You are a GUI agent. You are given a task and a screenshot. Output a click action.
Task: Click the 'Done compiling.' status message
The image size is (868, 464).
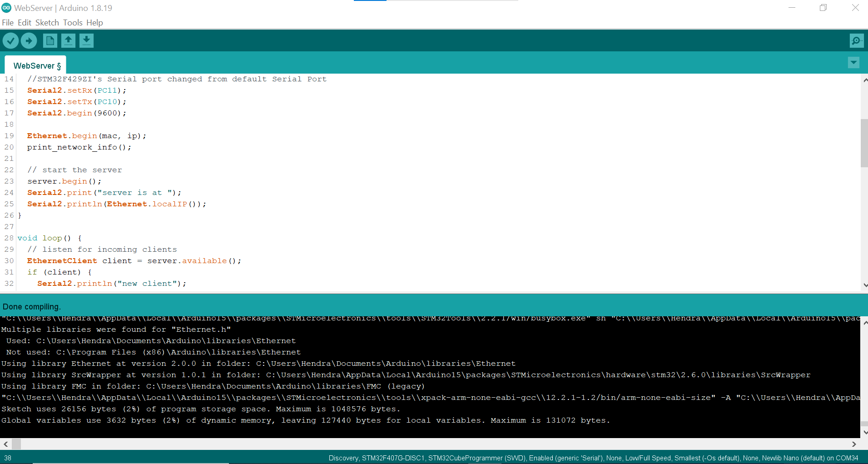pos(31,307)
